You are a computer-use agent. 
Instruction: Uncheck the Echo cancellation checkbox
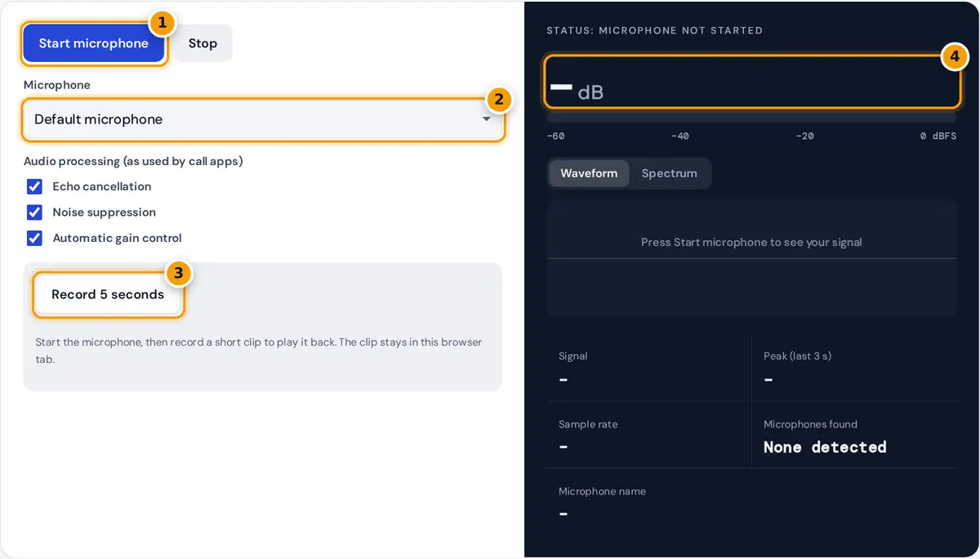click(35, 186)
